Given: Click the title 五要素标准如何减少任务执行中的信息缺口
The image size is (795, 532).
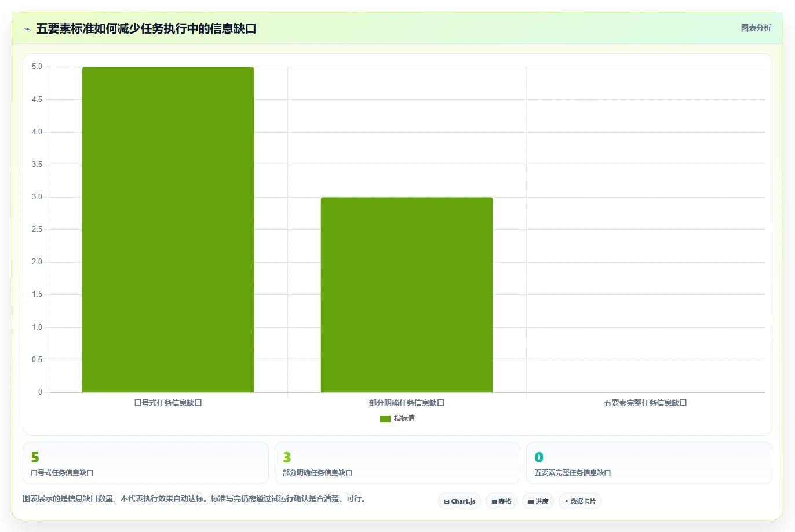Looking at the screenshot, I should click(146, 28).
